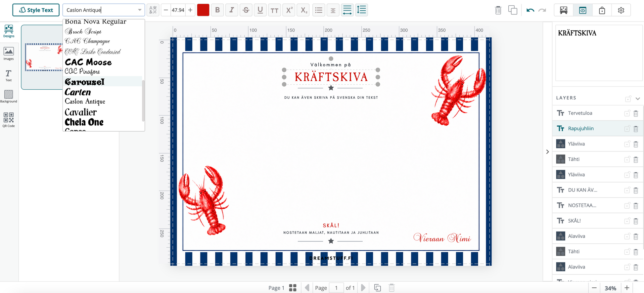Toggle italic formatting
Image resolution: width=644 pixels, height=293 pixels.
[232, 10]
